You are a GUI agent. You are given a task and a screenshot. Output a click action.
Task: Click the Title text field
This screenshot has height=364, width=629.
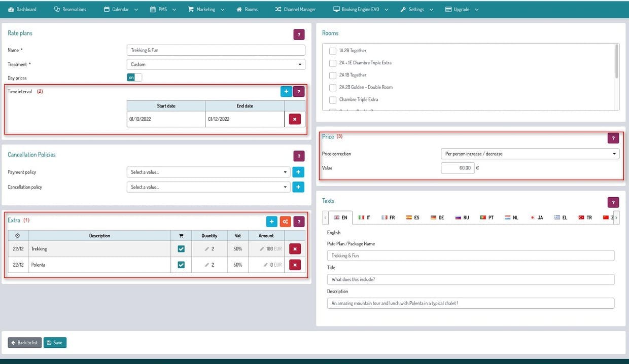(x=471, y=279)
